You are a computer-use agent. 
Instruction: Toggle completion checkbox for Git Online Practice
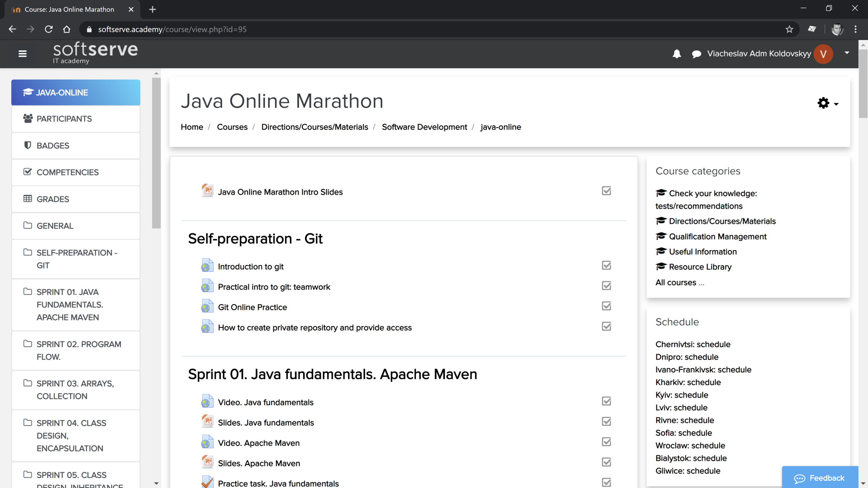pos(606,306)
